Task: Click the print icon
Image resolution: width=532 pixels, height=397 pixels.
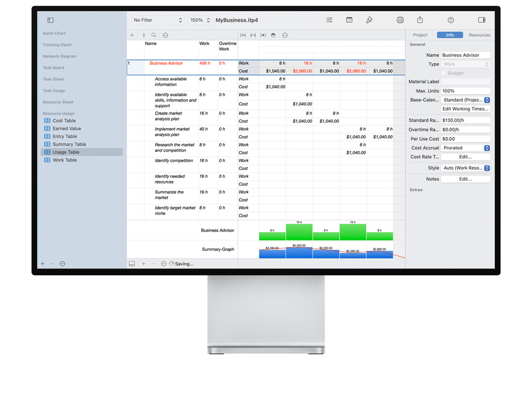Action: tap(400, 20)
